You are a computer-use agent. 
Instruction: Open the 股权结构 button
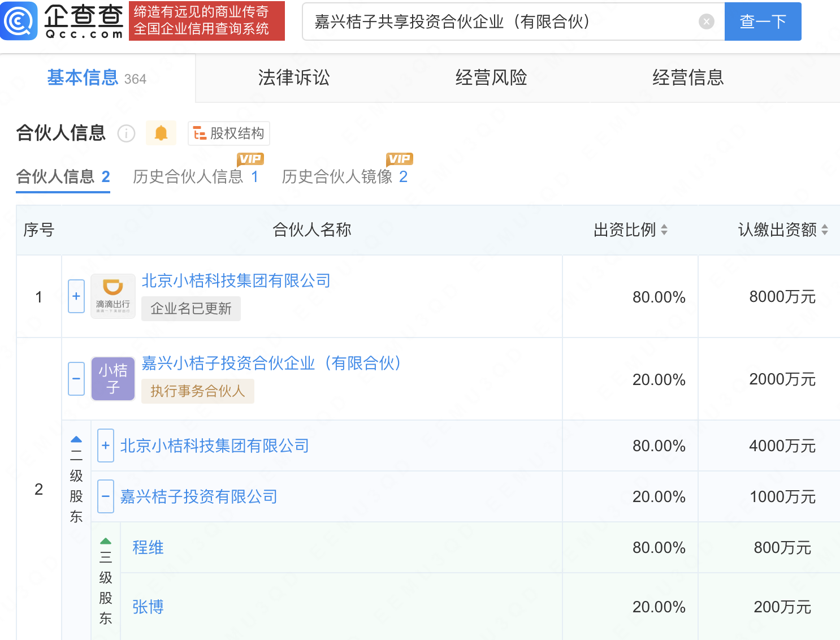click(x=229, y=133)
